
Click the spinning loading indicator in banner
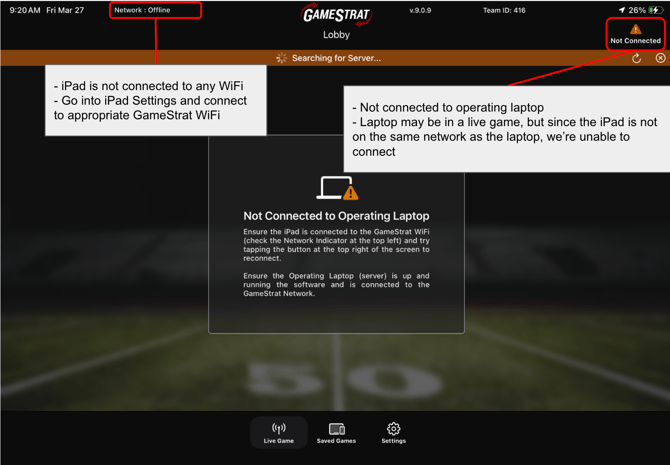[x=281, y=58]
